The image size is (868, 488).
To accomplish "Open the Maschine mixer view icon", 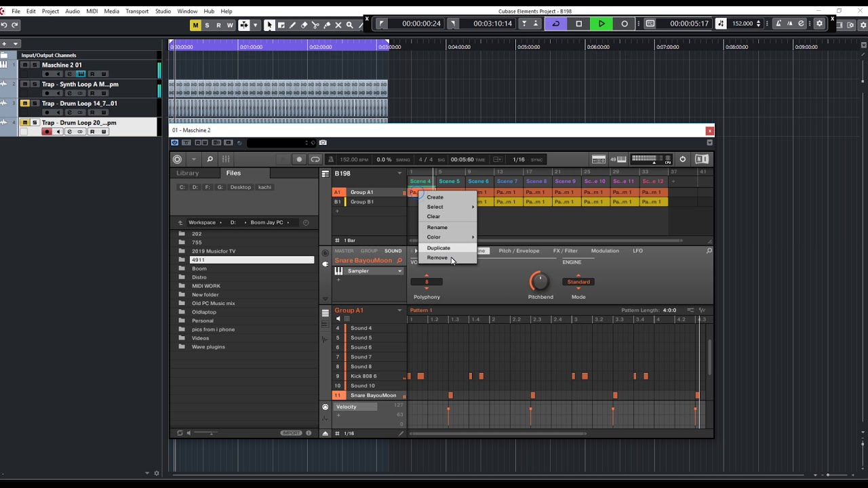I will click(x=226, y=159).
